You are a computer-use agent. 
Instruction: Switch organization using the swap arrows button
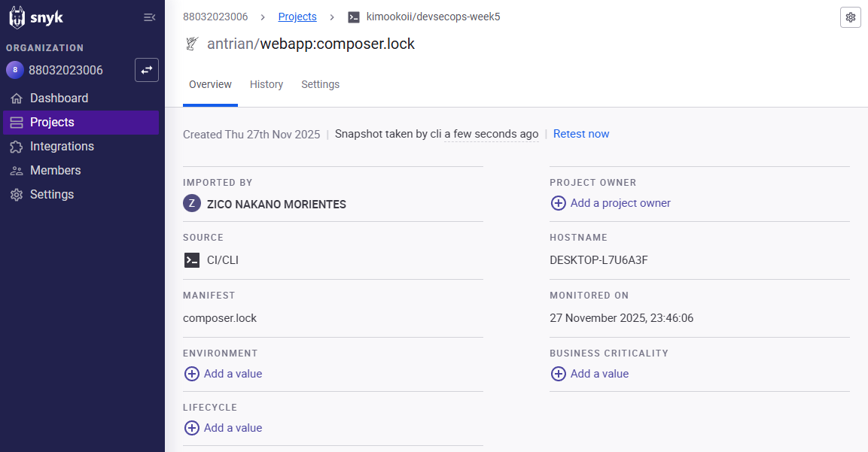(x=147, y=70)
